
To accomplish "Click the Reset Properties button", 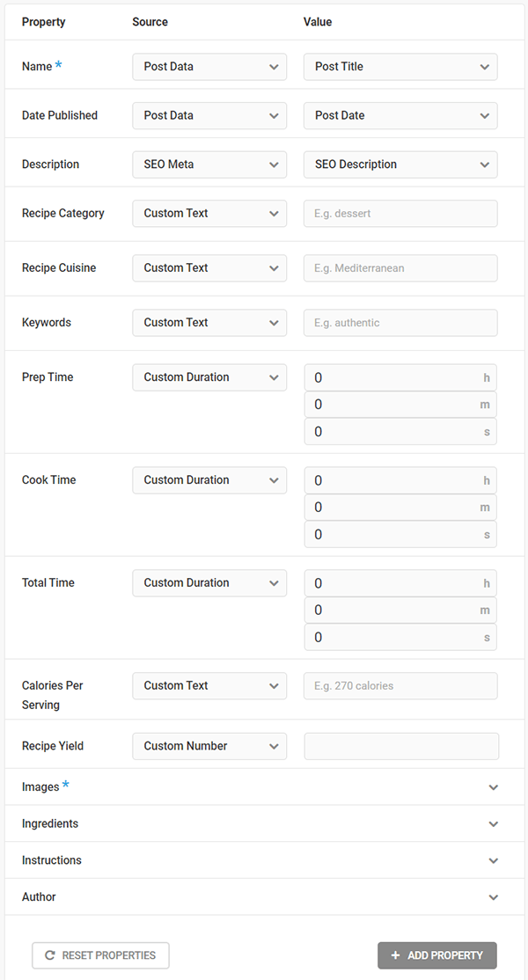I will pos(99,955).
